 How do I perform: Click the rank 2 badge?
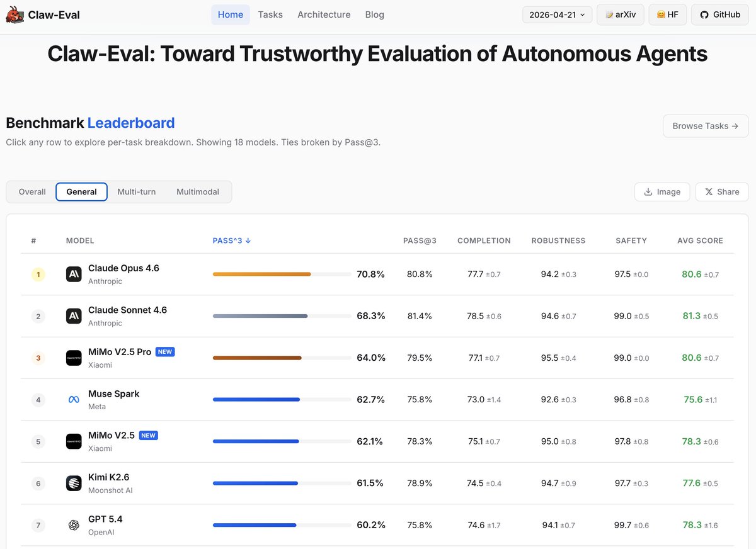pos(38,316)
